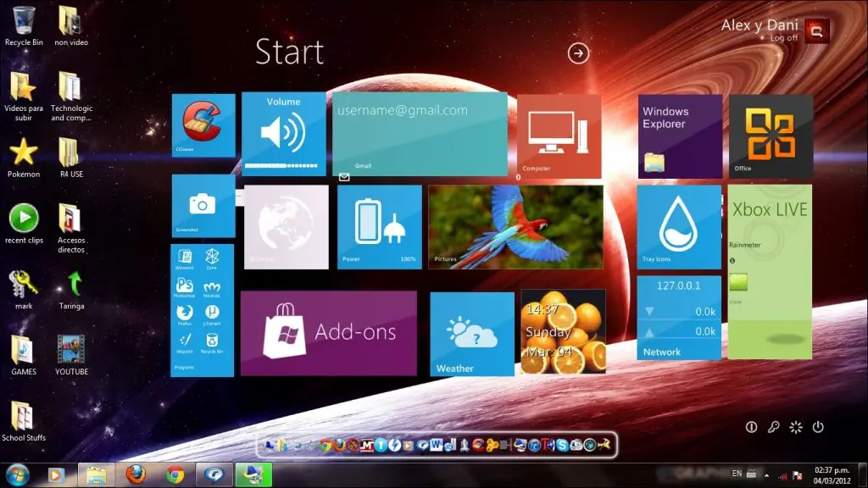Click the Network upload arrow
Image resolution: width=868 pixels, height=488 pixels.
click(649, 332)
